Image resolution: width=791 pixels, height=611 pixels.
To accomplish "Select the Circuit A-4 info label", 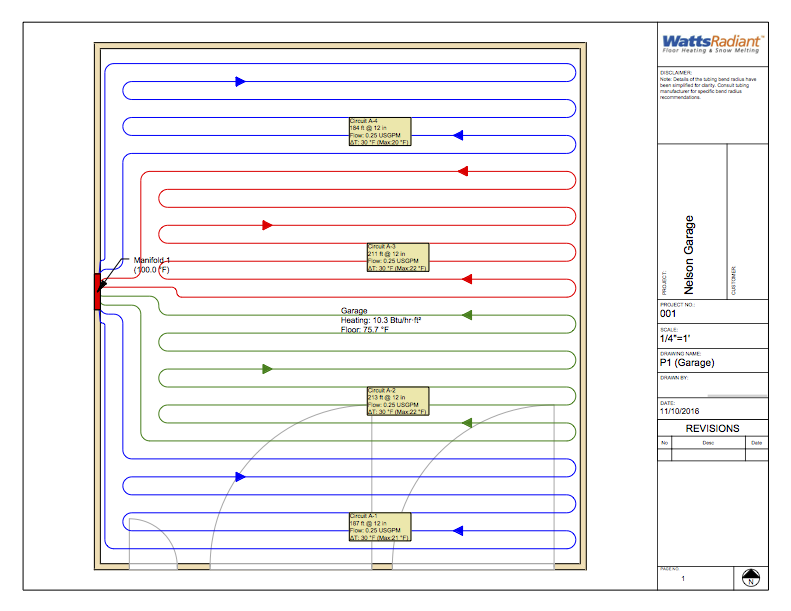I will 379,132.
